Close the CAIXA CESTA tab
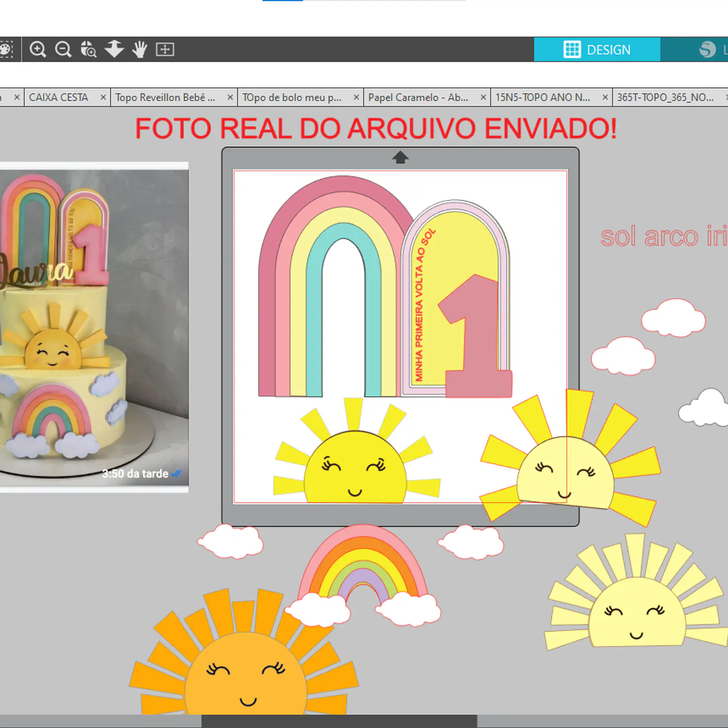This screenshot has height=728, width=728. pyautogui.click(x=103, y=98)
